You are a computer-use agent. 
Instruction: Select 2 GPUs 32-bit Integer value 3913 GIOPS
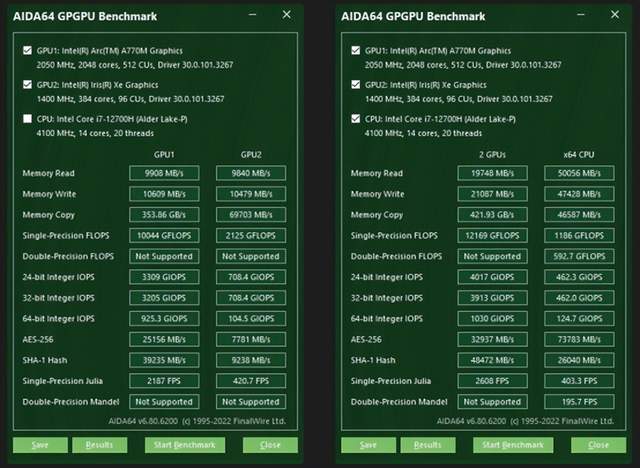[x=492, y=298]
